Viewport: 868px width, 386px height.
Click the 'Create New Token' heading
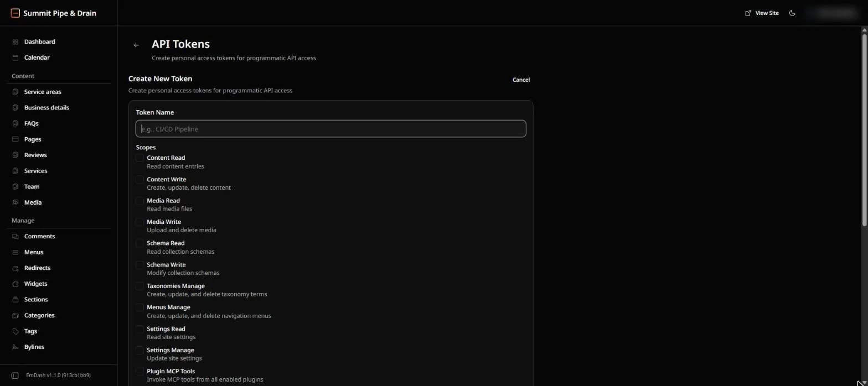(x=161, y=79)
